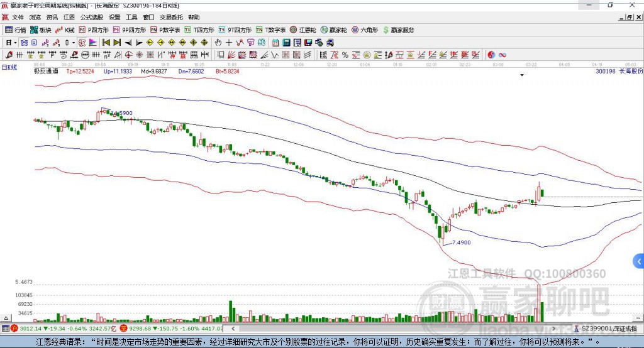Viewport: 644px width, 348px height.
Task: Expand the candlestick style dropdown arrow
Action: pyautogui.click(x=74, y=43)
